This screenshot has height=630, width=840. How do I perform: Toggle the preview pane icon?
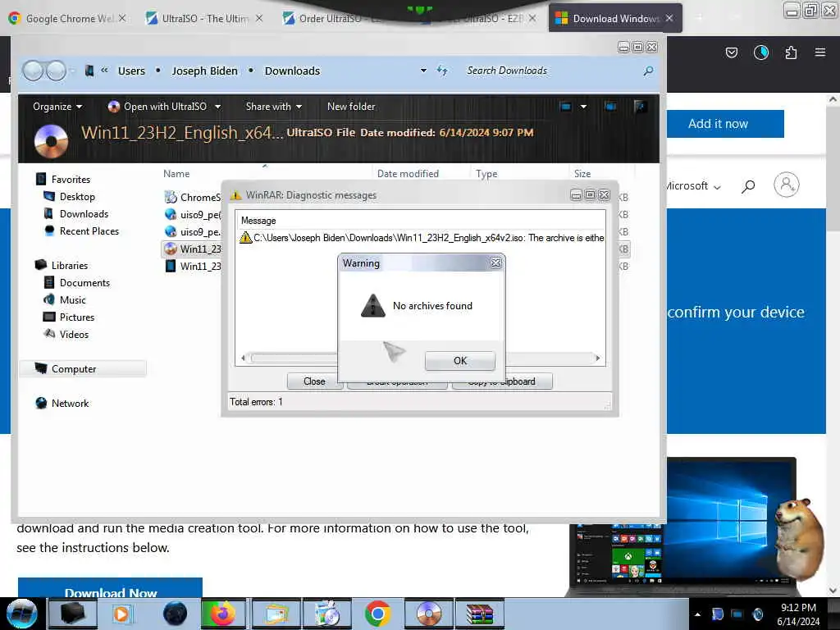[x=610, y=107]
